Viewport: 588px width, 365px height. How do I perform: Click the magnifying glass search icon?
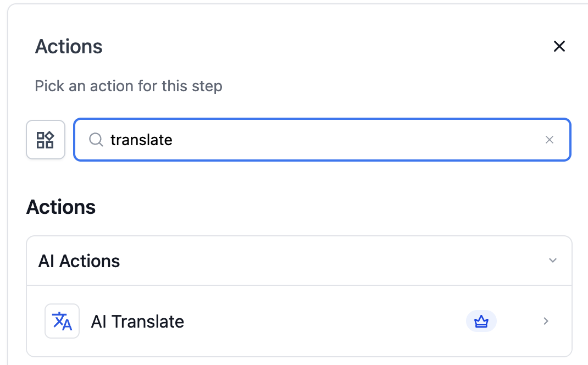click(x=96, y=140)
